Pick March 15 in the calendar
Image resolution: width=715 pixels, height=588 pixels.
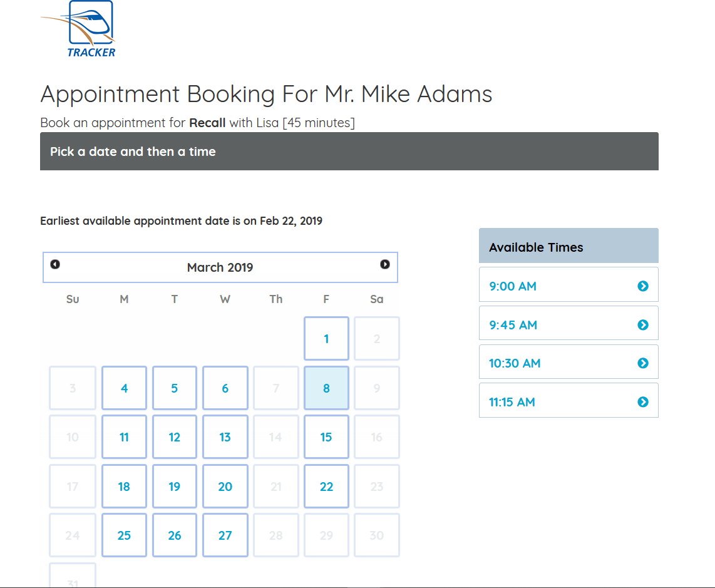(326, 437)
